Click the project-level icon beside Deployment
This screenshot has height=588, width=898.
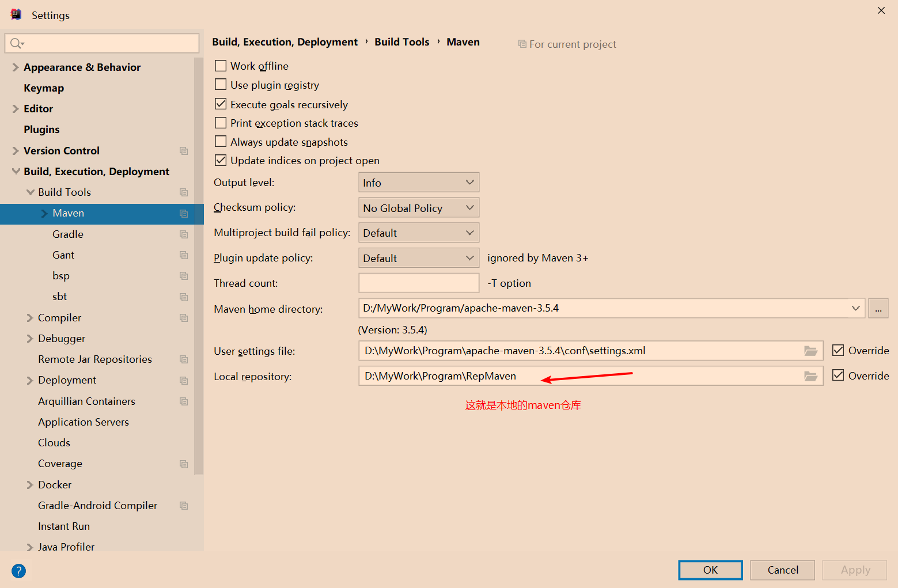[x=184, y=381]
